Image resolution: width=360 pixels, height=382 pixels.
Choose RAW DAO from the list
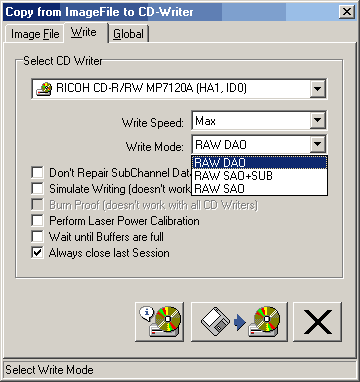click(259, 163)
